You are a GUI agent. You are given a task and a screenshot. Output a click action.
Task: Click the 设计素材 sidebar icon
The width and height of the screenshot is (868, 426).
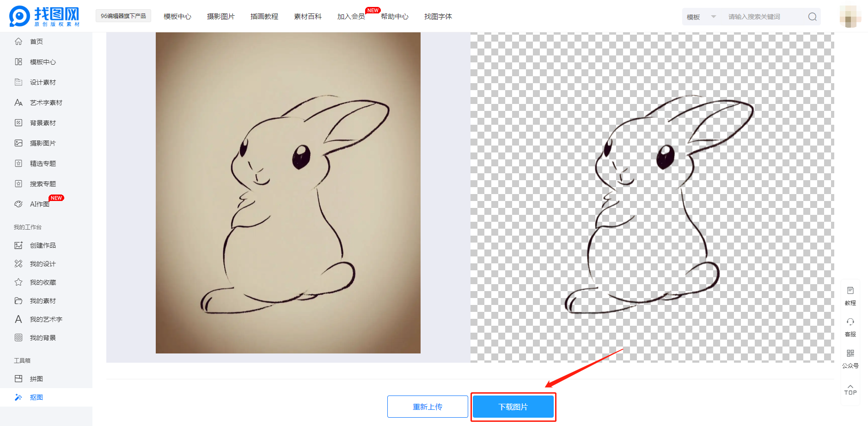click(18, 82)
